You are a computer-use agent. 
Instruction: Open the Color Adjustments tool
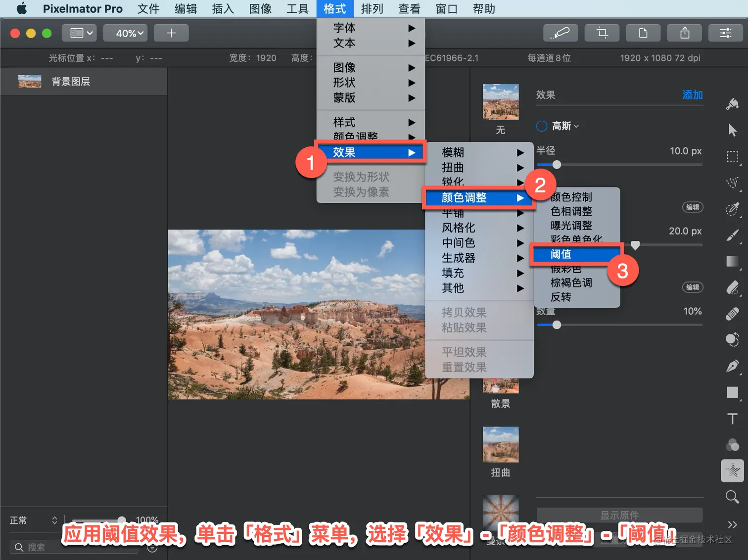tap(732, 445)
